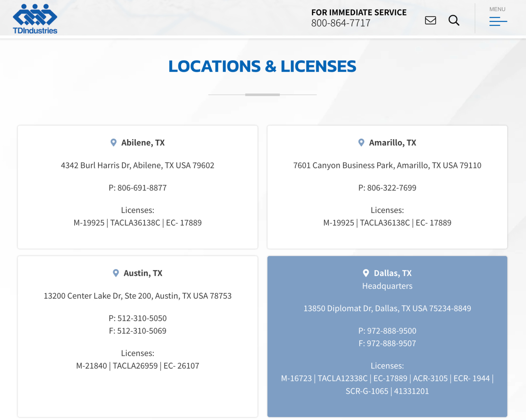Click Abilene license line M-19925
This screenshot has width=526, height=420.
[137, 223]
